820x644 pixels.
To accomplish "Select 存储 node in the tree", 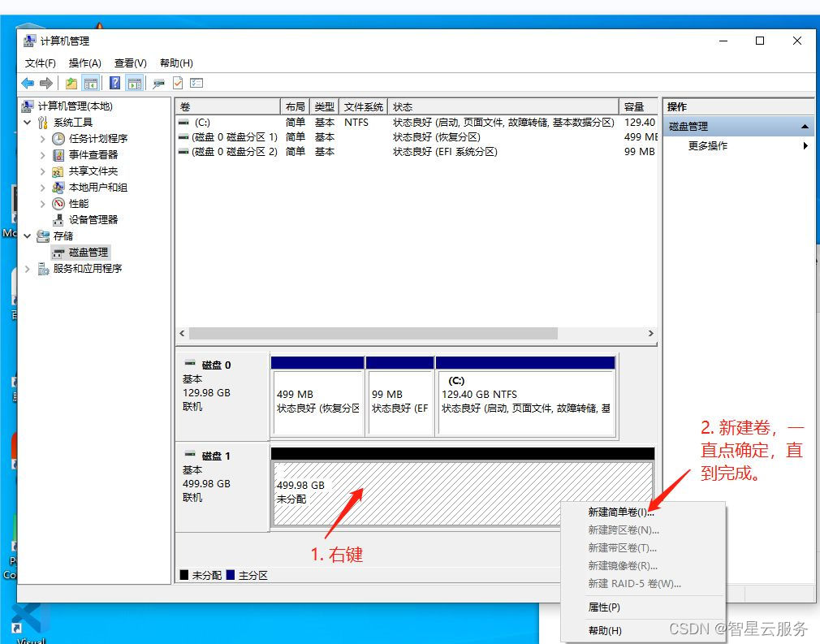I will [x=63, y=236].
